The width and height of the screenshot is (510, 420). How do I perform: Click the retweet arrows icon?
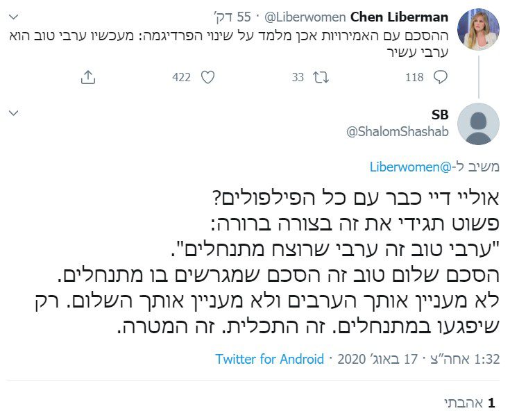(321, 78)
